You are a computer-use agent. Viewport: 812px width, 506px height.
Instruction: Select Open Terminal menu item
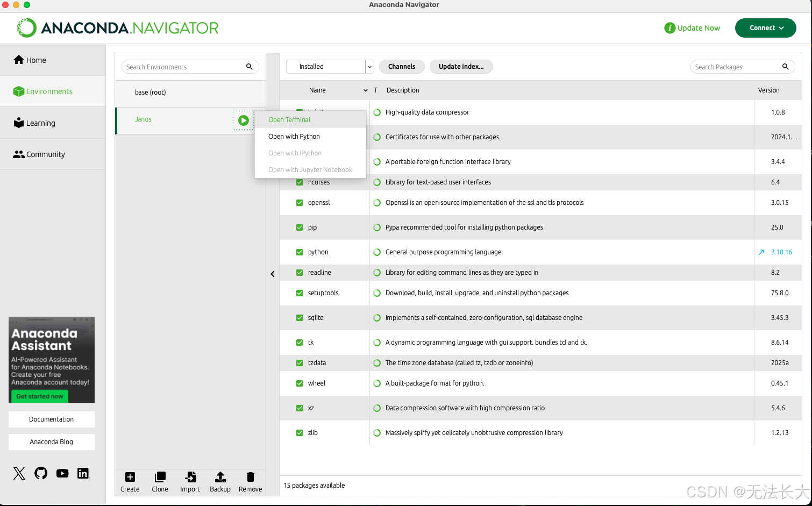tap(310, 120)
